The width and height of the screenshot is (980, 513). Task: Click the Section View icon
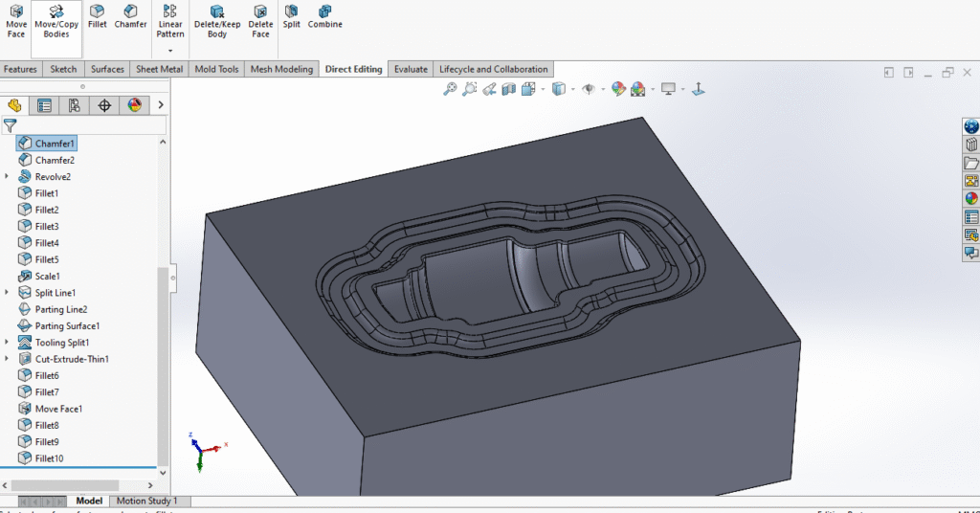pos(509,89)
